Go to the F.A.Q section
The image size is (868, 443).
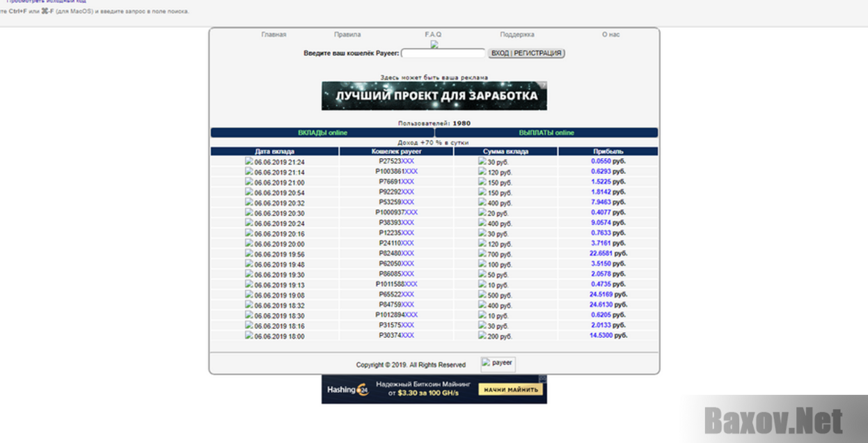click(433, 34)
